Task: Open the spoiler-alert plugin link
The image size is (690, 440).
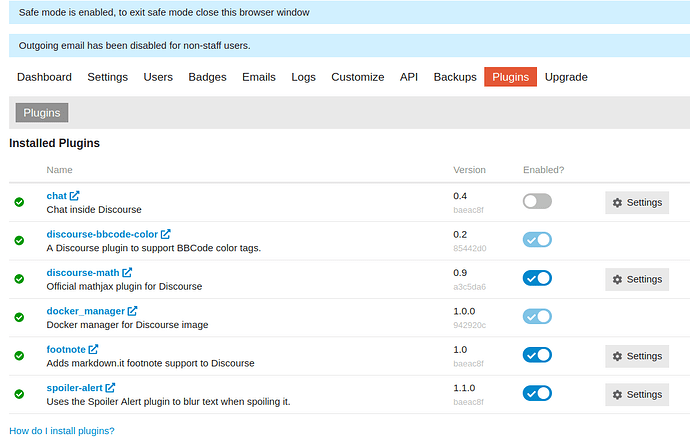Action: pos(74,388)
